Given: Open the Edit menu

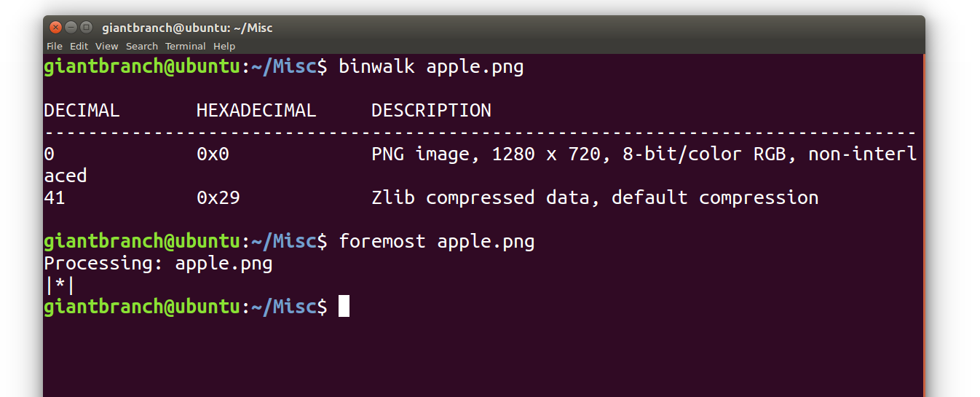Looking at the screenshot, I should point(79,46).
